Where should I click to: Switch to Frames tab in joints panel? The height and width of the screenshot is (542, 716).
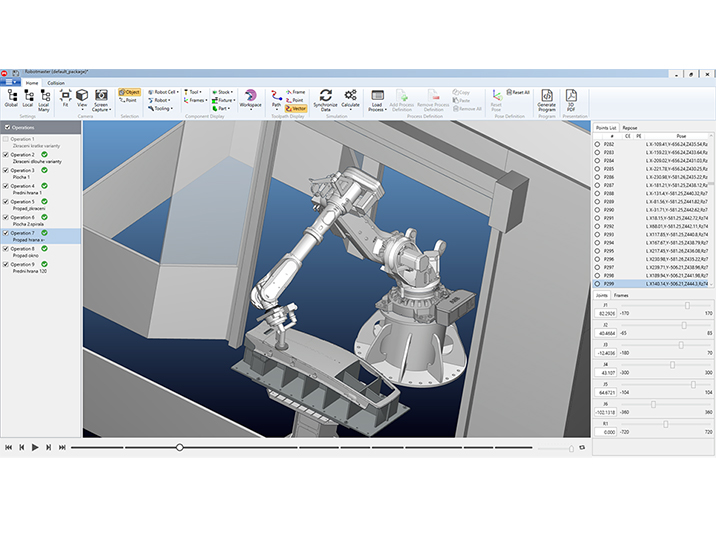[621, 295]
